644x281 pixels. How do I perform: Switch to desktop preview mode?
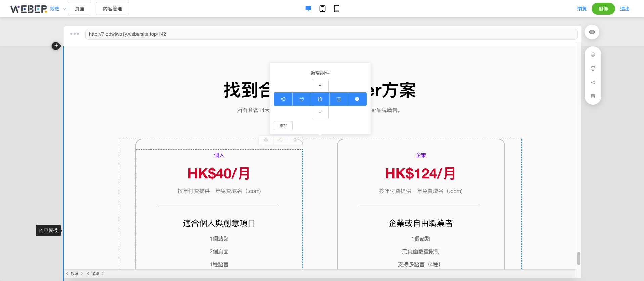tap(308, 9)
